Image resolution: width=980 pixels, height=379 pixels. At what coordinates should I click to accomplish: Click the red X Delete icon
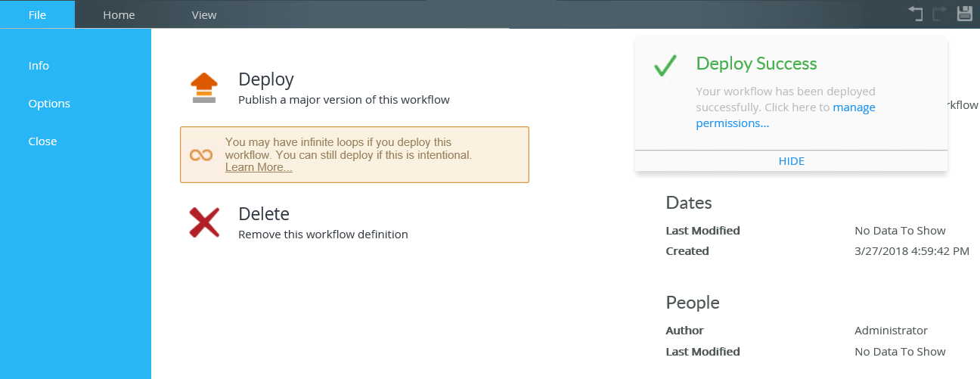(x=204, y=222)
